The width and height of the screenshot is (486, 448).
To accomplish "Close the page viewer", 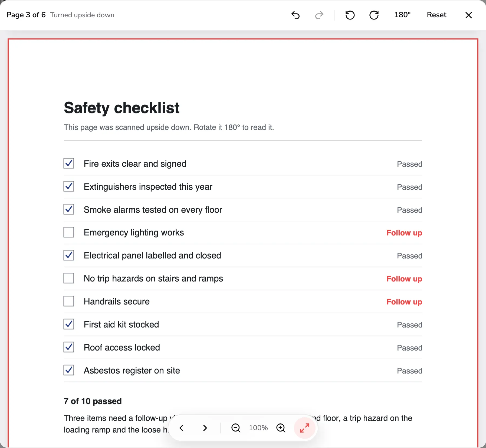I will click(x=469, y=15).
